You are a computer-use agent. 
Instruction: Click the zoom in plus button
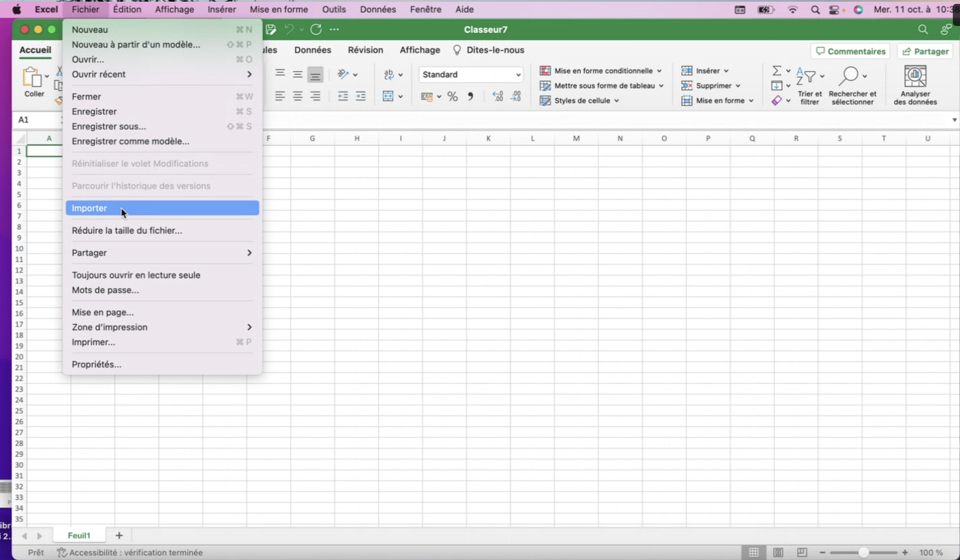[906, 552]
